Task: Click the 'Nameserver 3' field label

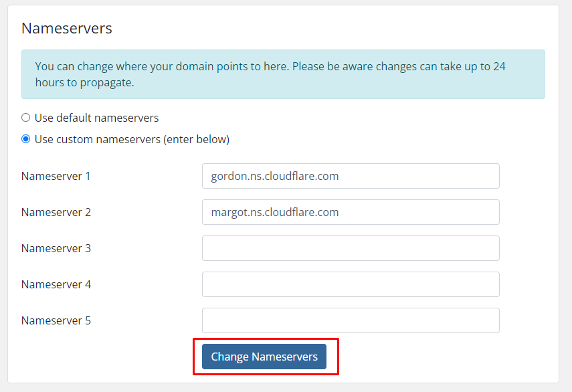Action: [56, 248]
